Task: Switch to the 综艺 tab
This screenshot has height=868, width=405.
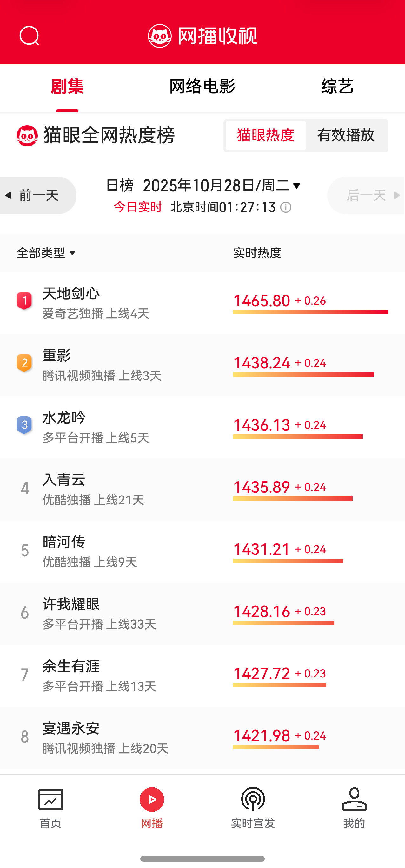Action: coord(337,86)
